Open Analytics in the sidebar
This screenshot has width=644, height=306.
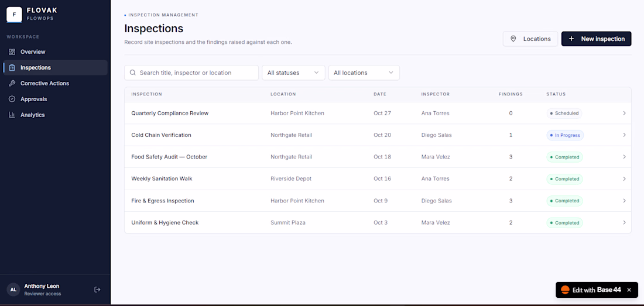tap(56, 115)
